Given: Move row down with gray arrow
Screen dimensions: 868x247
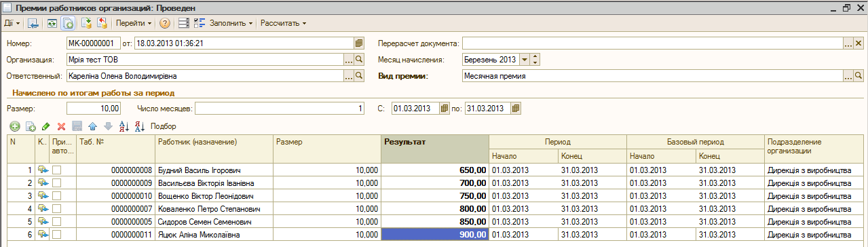Looking at the screenshot, I should click(108, 126).
